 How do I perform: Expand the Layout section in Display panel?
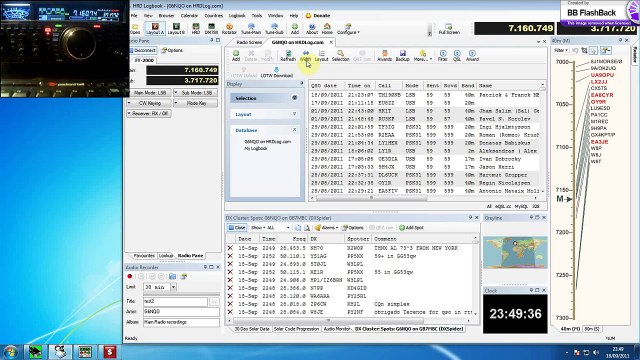[295, 114]
